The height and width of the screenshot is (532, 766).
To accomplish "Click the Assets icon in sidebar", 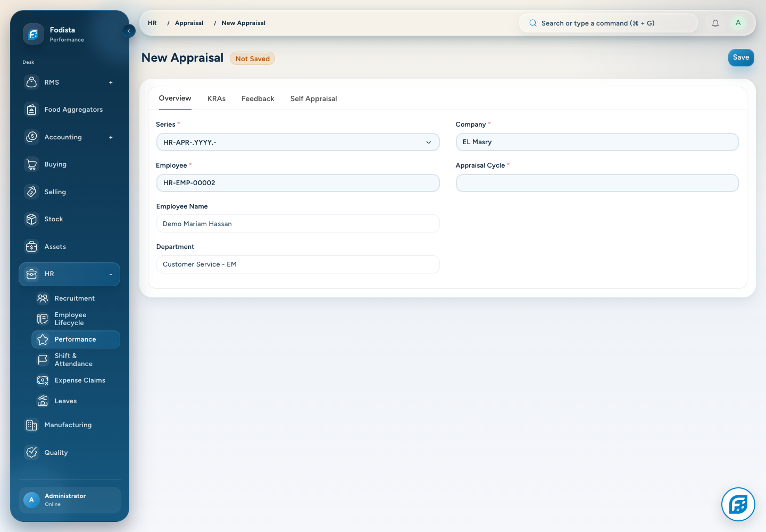I will click(32, 247).
